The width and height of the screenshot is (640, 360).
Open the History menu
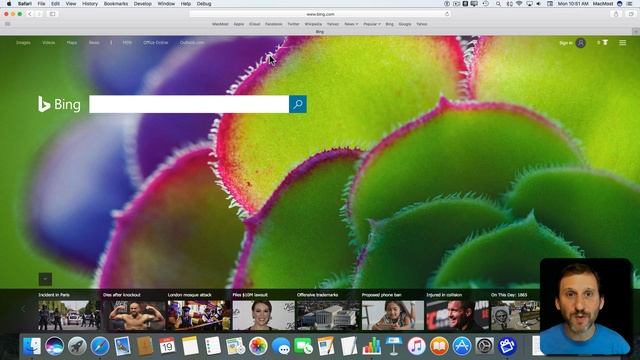[90, 4]
